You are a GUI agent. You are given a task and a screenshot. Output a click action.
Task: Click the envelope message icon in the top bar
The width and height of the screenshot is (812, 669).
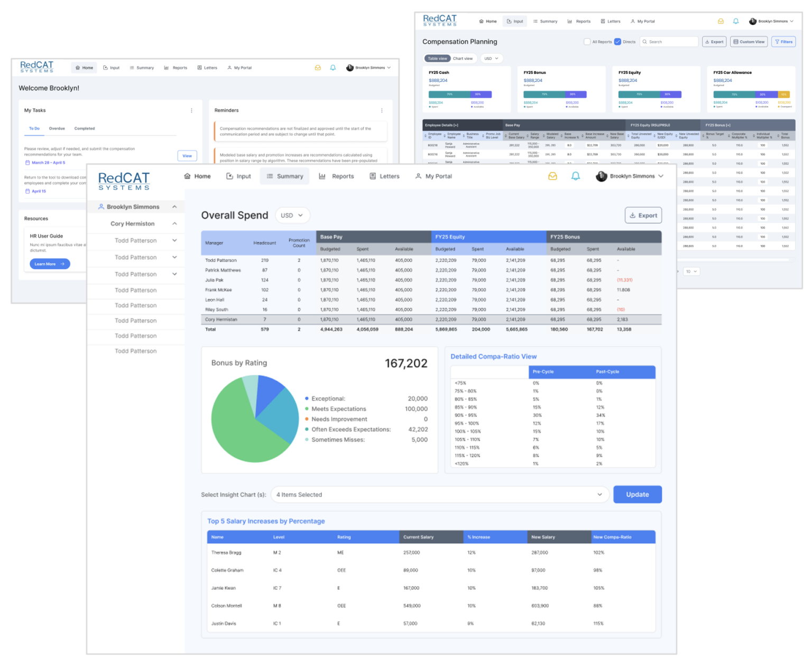click(553, 176)
